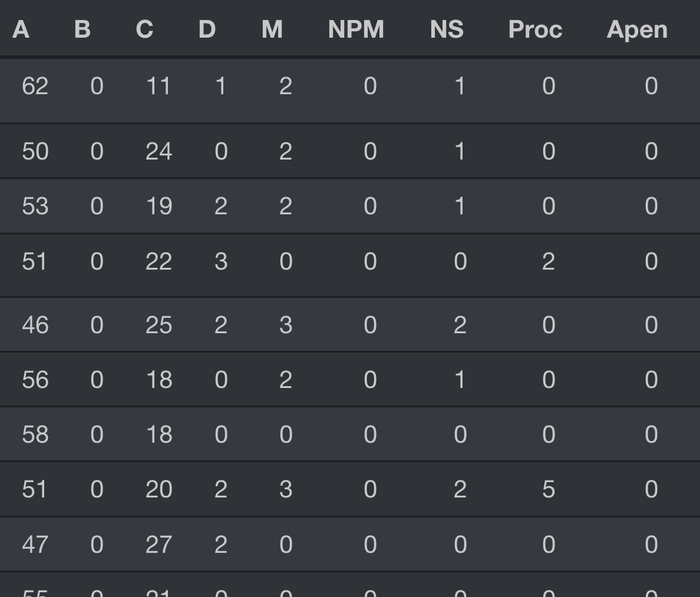Sort by column A header
The width and height of the screenshot is (700, 597).
pyautogui.click(x=21, y=29)
